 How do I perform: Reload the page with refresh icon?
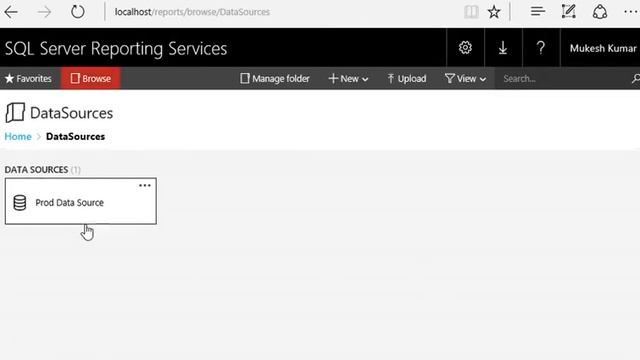(x=78, y=12)
